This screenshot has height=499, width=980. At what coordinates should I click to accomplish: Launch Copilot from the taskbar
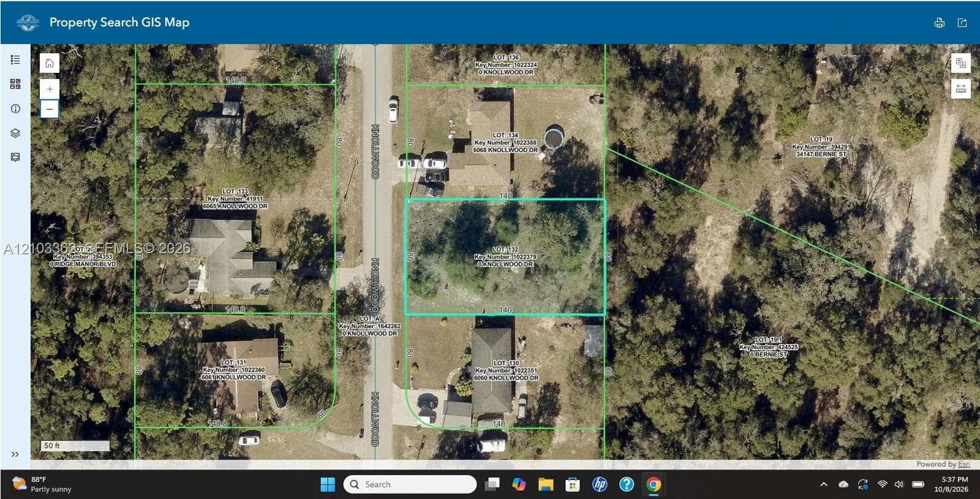point(519,484)
